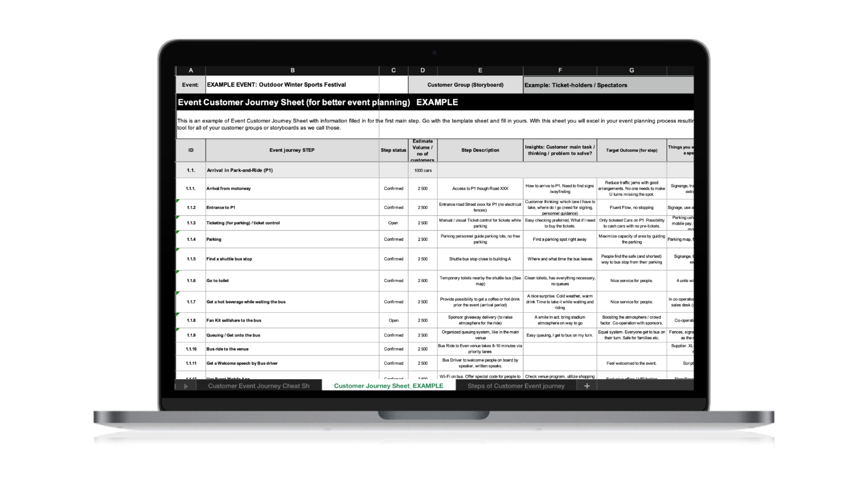The height and width of the screenshot is (488, 868).
Task: Add a new sheet with the plus button
Action: (587, 386)
